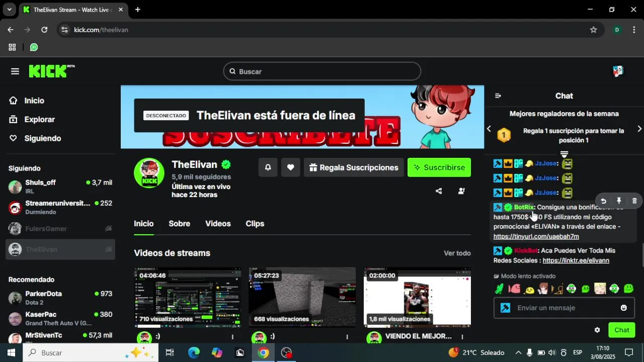Open the linktr.ee/elivann link
The height and width of the screenshot is (362, 644).
(576, 260)
